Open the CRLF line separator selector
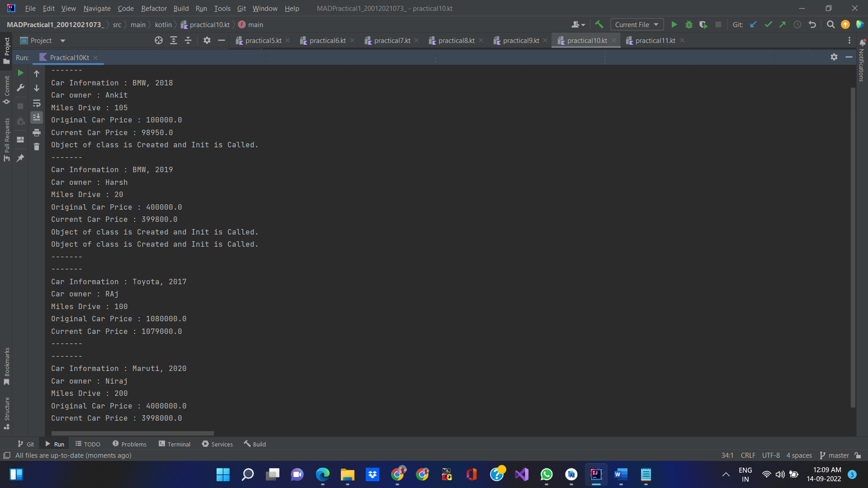The width and height of the screenshot is (868, 488). pos(748,455)
